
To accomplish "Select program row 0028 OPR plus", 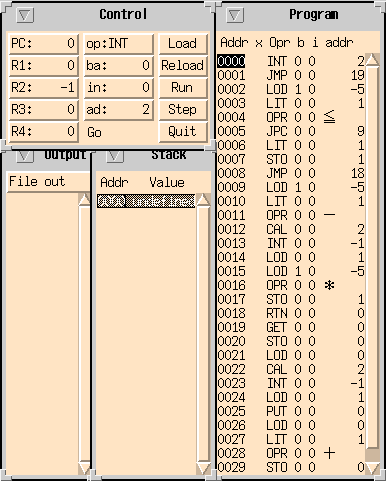I will tap(291, 453).
